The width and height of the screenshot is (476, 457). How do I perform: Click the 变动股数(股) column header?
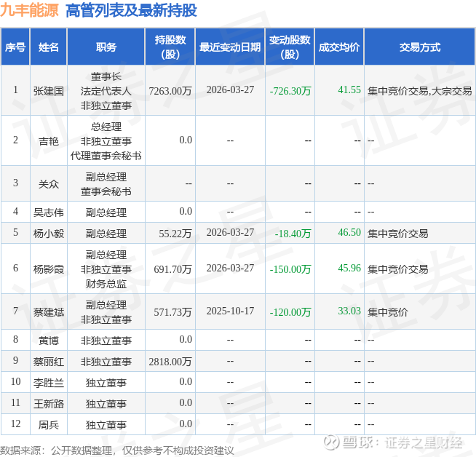tap(290, 47)
